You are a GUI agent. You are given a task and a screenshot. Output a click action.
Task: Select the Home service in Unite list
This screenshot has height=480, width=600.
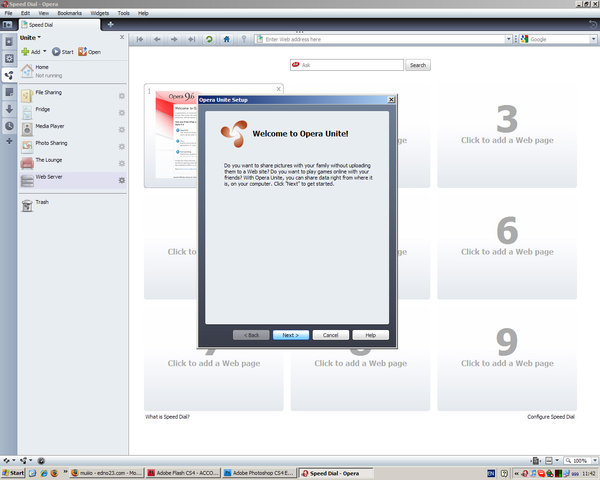pos(73,71)
